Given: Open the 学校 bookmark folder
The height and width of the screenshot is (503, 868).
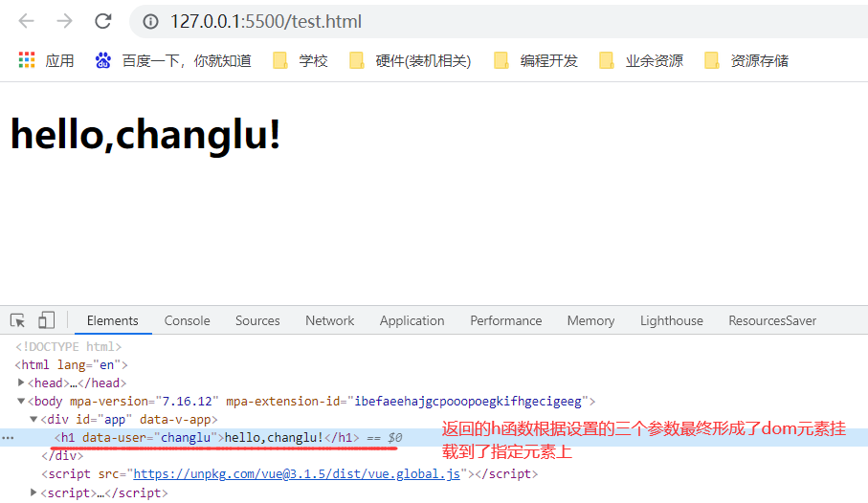Looking at the screenshot, I should [x=300, y=60].
